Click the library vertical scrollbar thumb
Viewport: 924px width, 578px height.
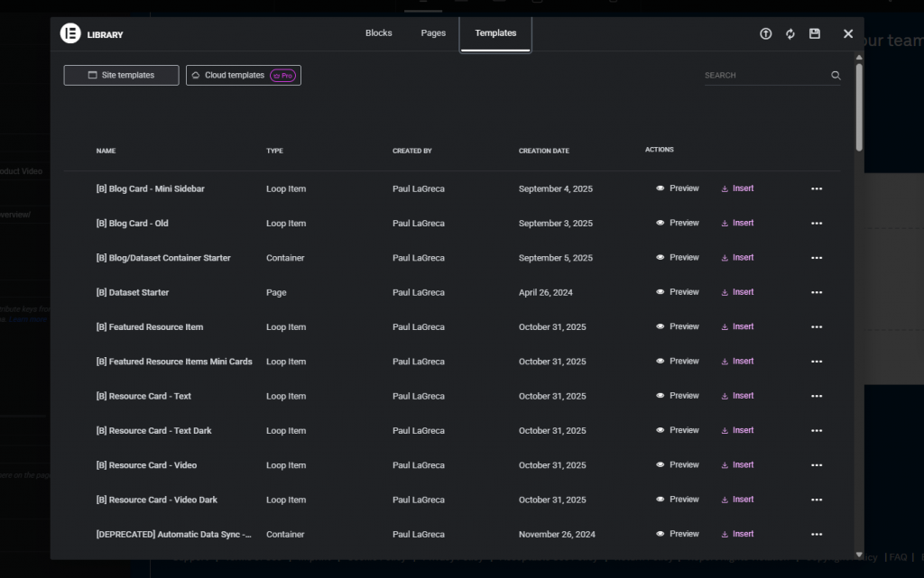pos(859,106)
